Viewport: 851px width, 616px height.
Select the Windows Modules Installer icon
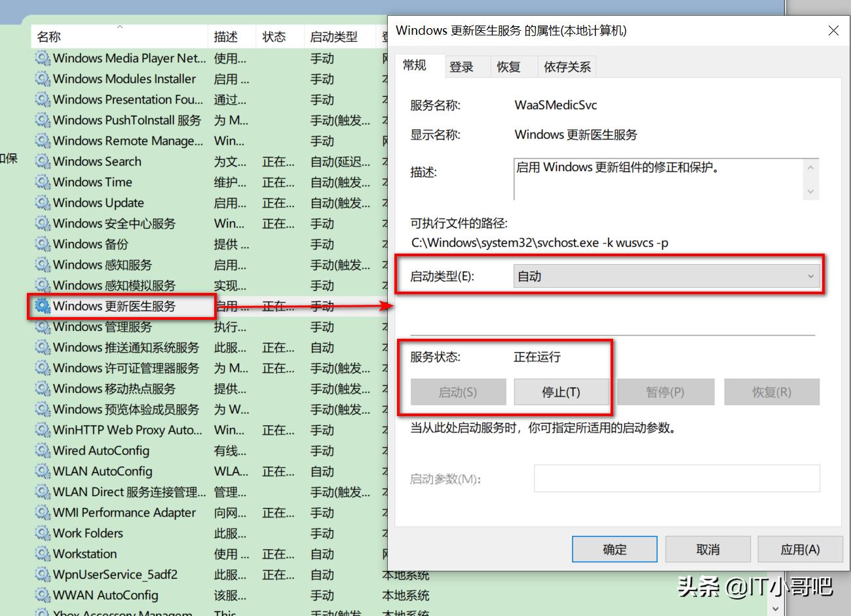click(43, 79)
